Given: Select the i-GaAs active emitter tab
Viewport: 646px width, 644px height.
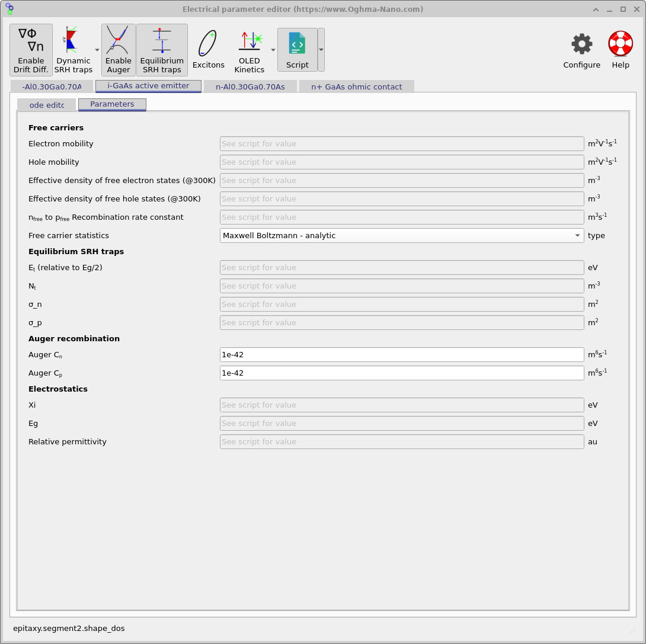Looking at the screenshot, I should click(148, 86).
